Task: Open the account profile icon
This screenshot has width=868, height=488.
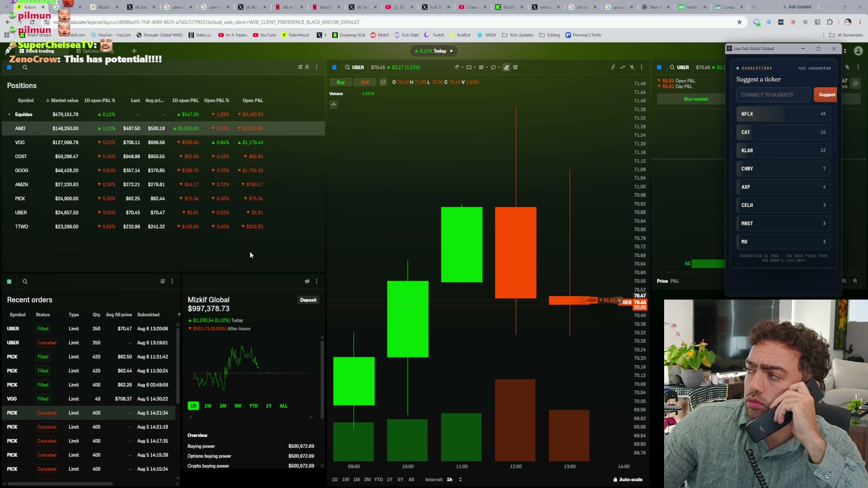Action: pos(858,51)
